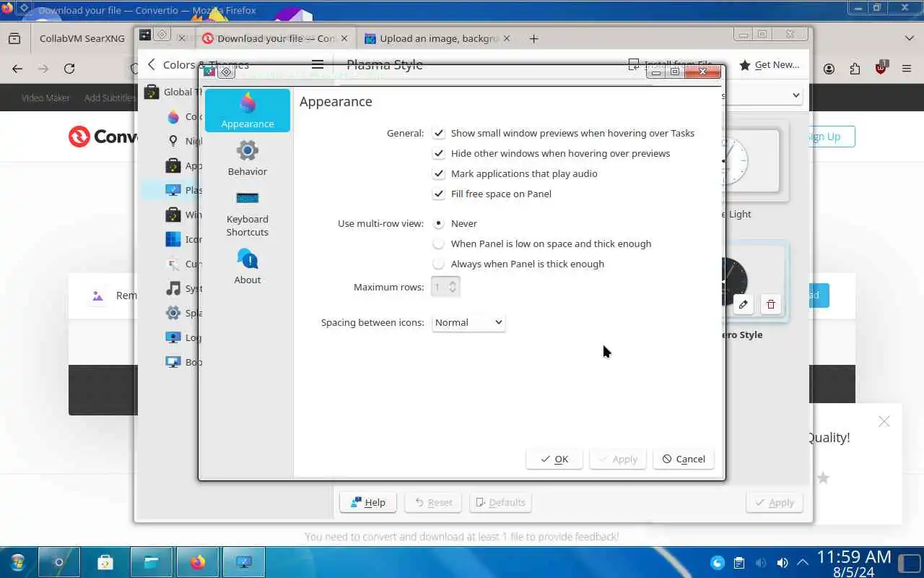Close the quality feedback popup
This screenshot has width=924, height=578.
[884, 421]
